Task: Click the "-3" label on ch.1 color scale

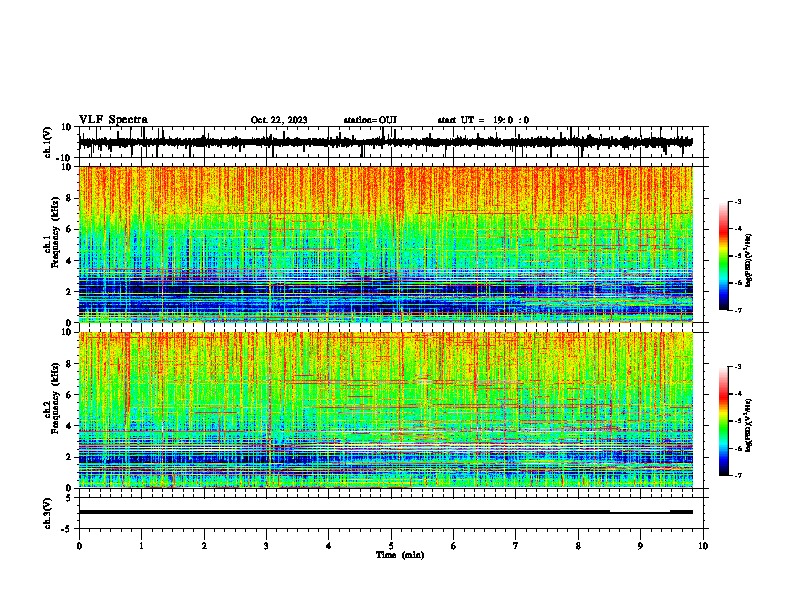Action: point(738,201)
